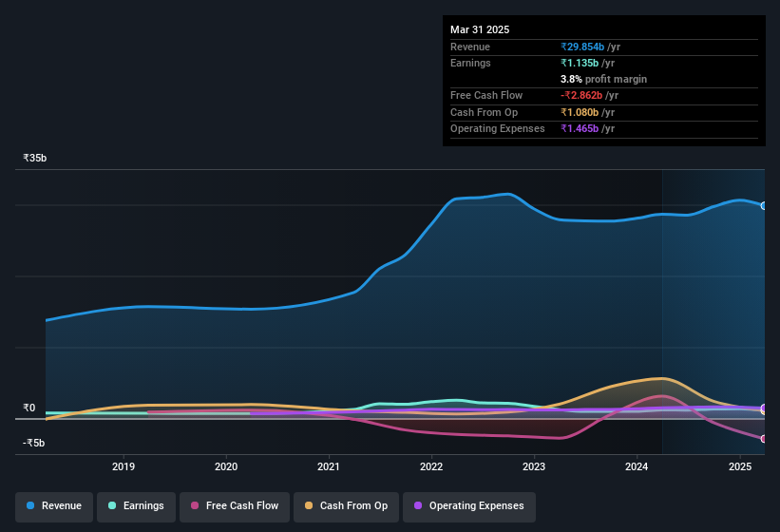The height and width of the screenshot is (532, 780).
Task: Click the Mar 31 2025 tooltip date
Action: pos(480,29)
